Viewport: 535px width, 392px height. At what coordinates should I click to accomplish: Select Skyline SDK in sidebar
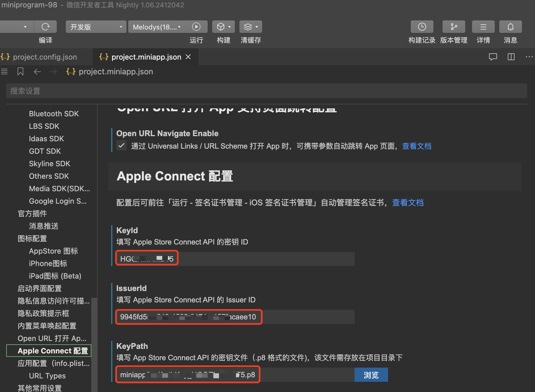click(50, 164)
